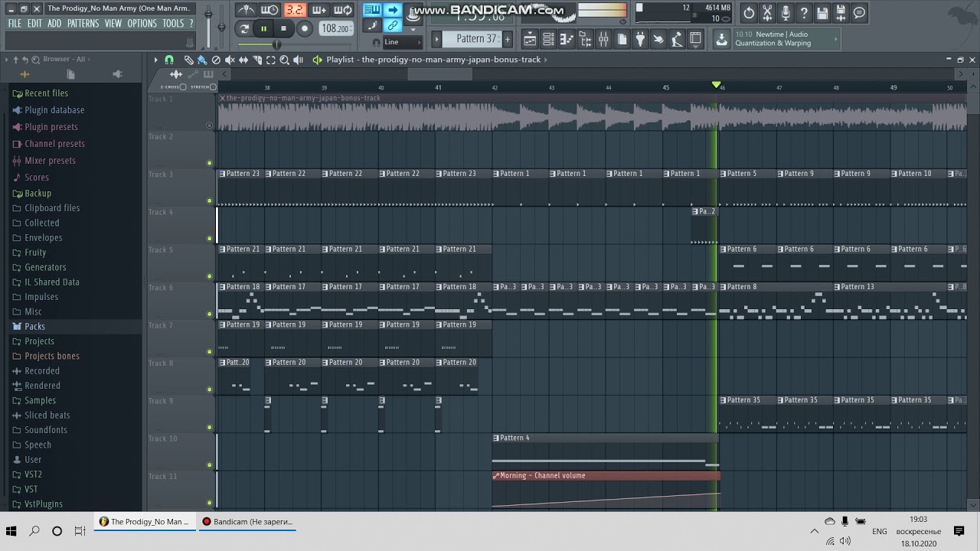The height and width of the screenshot is (551, 980).
Task: Open the playlist window
Action: (x=530, y=38)
